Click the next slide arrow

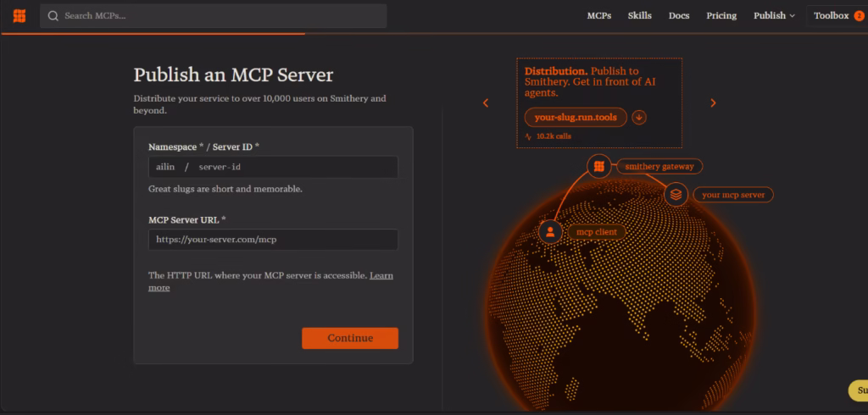pos(713,103)
